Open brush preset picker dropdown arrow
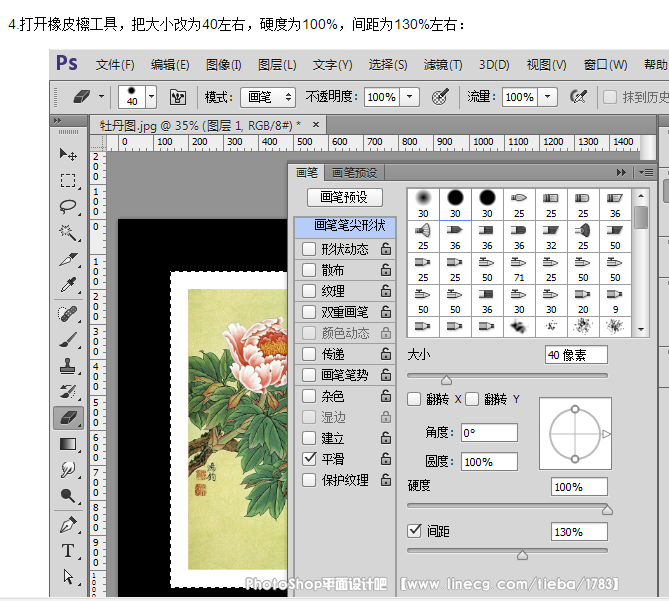The width and height of the screenshot is (669, 601). click(x=151, y=97)
